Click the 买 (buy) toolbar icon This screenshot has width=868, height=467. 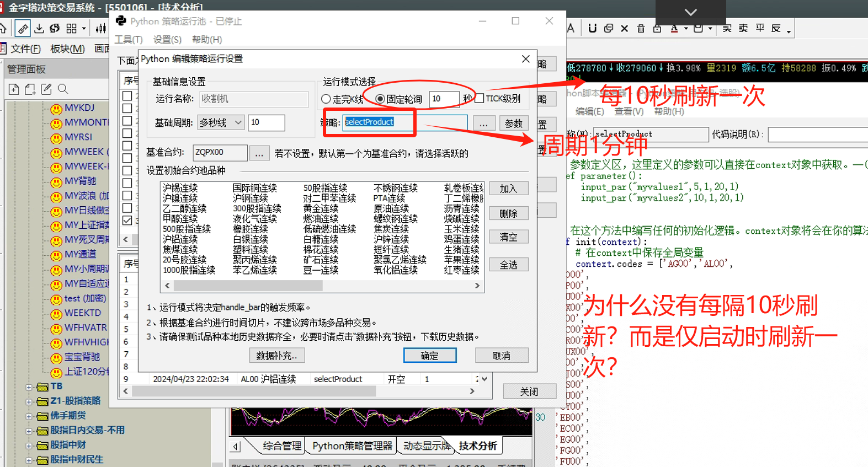pos(727,28)
